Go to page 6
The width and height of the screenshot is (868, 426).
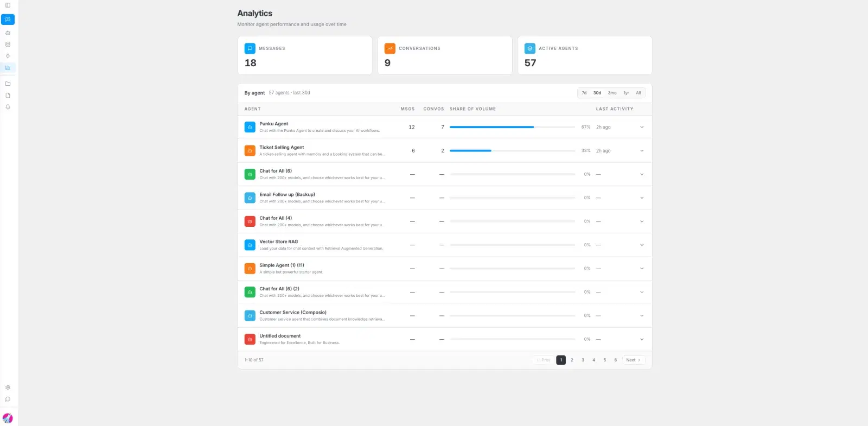616,360
